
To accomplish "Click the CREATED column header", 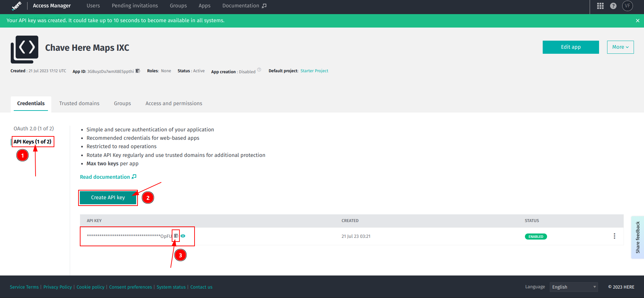I will (350, 221).
